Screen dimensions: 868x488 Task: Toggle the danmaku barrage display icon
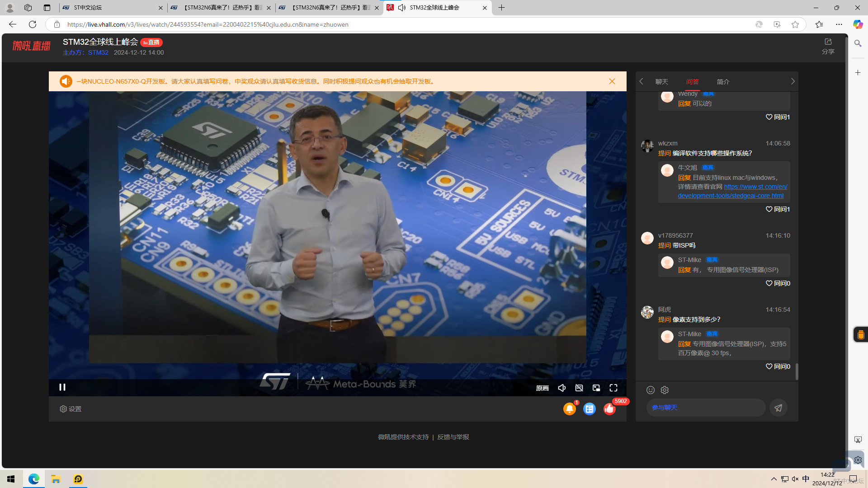click(x=579, y=388)
